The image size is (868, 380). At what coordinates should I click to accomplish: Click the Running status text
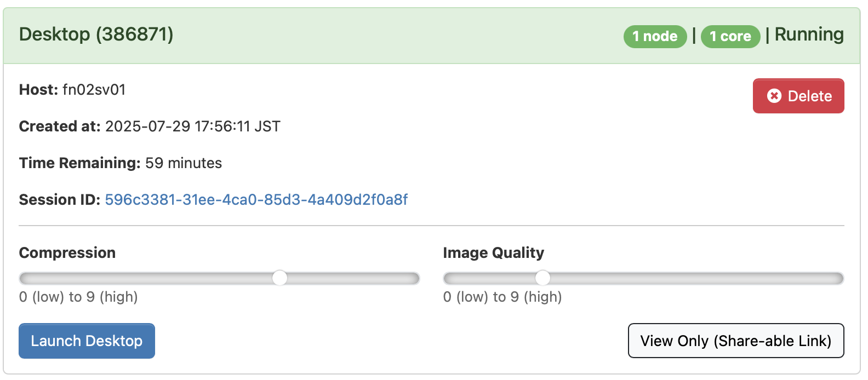pos(809,34)
